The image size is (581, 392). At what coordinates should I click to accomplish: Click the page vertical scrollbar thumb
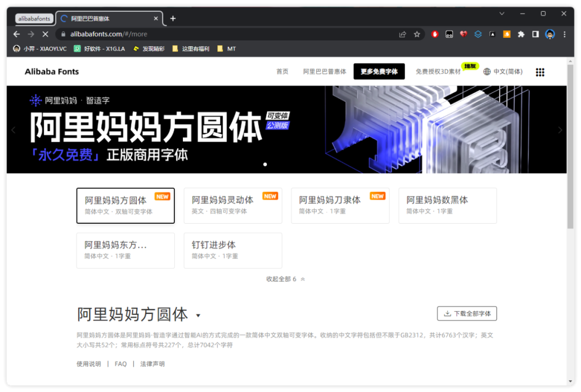coord(570,146)
